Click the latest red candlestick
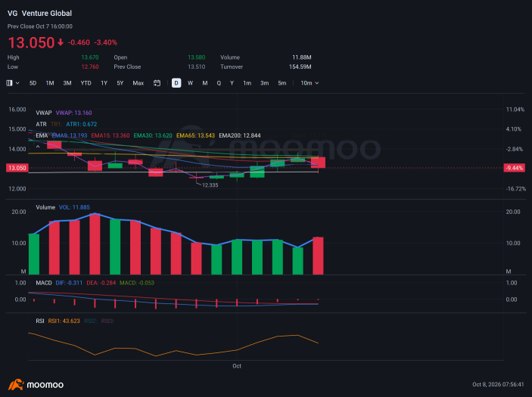532x397 pixels. click(x=319, y=163)
